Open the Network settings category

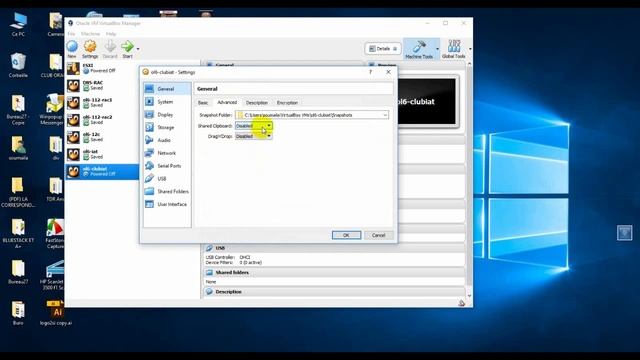pyautogui.click(x=167, y=153)
